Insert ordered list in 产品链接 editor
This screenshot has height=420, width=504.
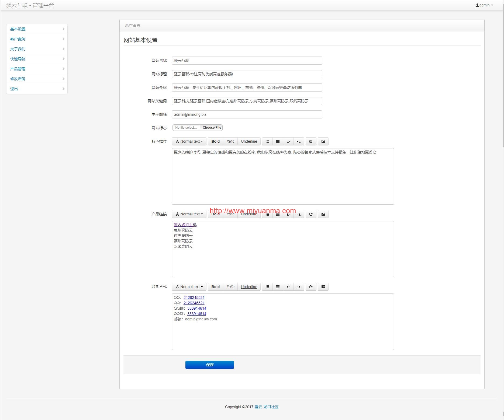tap(278, 214)
